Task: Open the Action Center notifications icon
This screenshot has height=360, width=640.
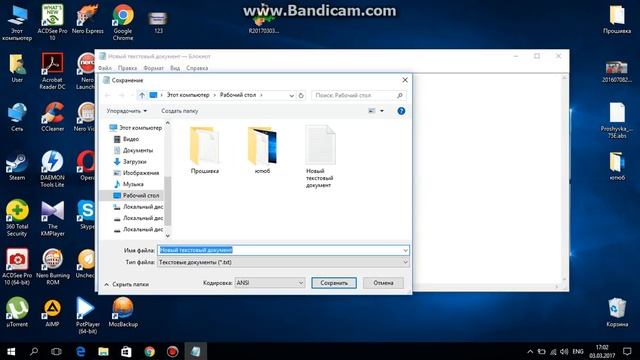Action: click(x=627, y=351)
